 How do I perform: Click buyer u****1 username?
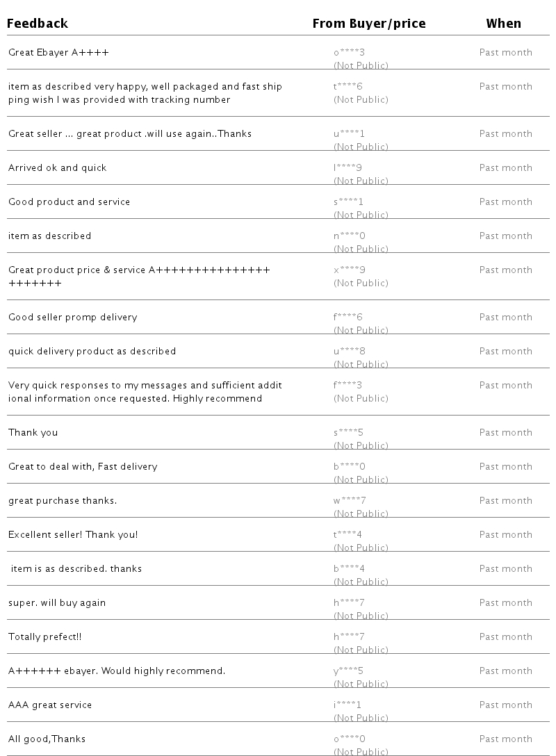tap(349, 134)
